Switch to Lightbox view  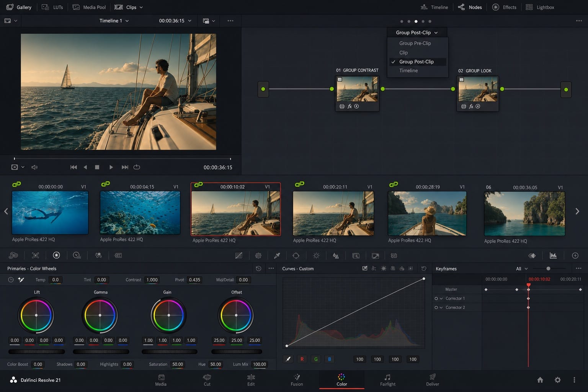click(x=540, y=7)
